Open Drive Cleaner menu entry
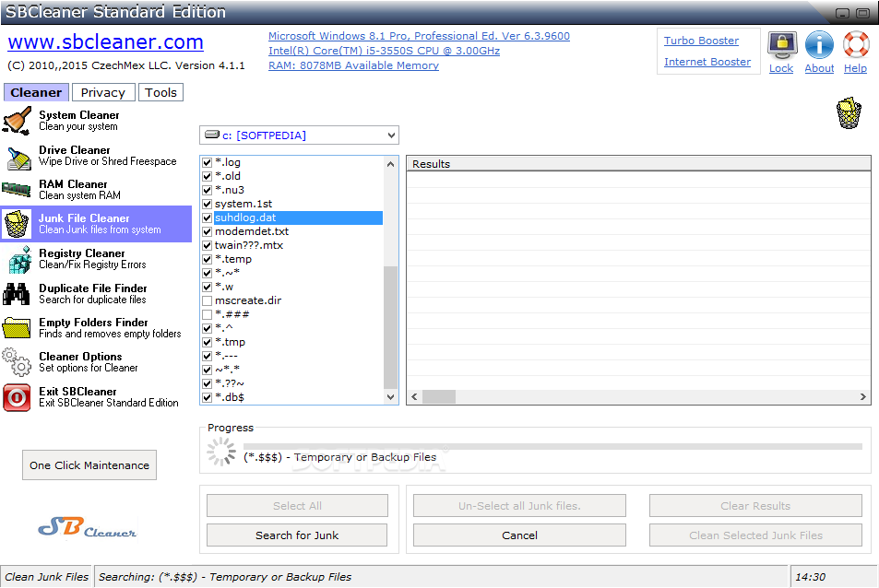The height and width of the screenshot is (588, 879). point(97,156)
